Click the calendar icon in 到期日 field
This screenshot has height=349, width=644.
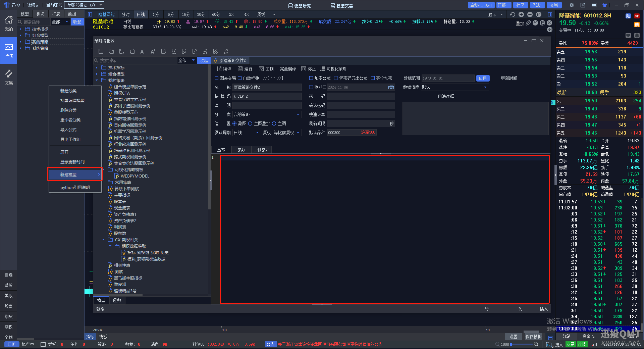tap(391, 88)
